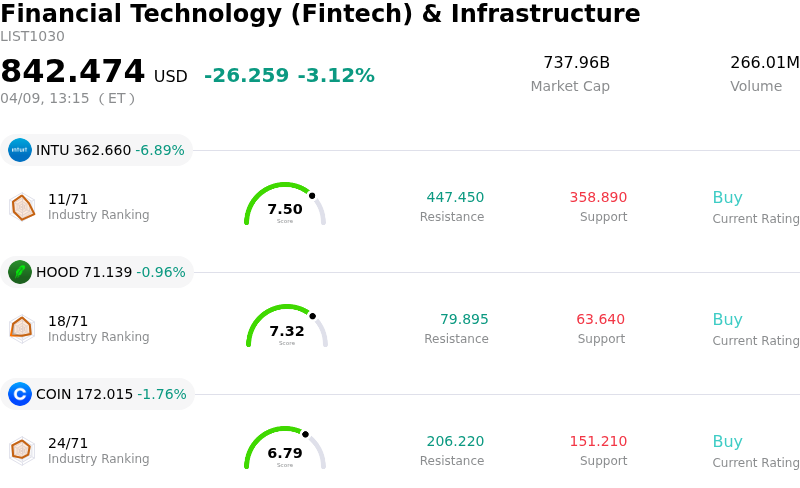
Task: Click the Intuit logo icon
Action: [x=20, y=150]
